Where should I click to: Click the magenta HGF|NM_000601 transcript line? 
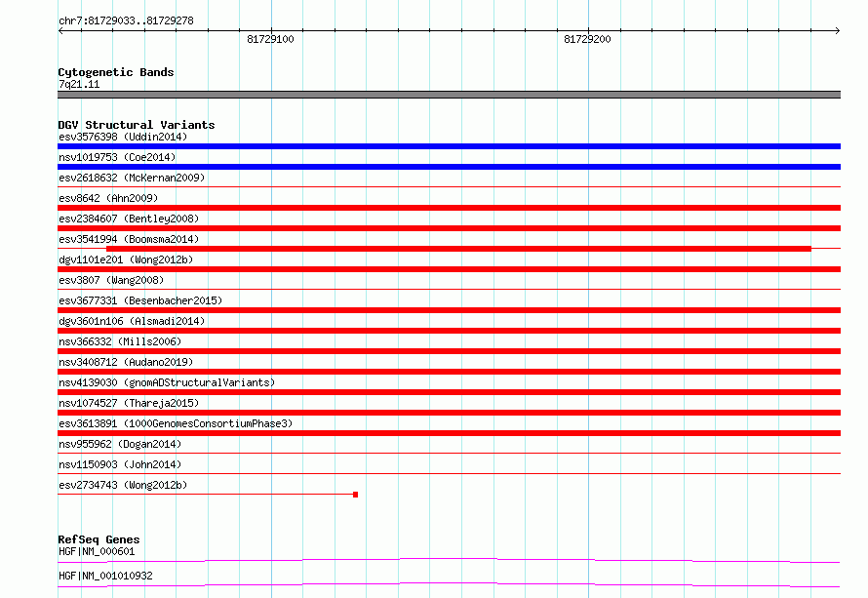(449, 560)
